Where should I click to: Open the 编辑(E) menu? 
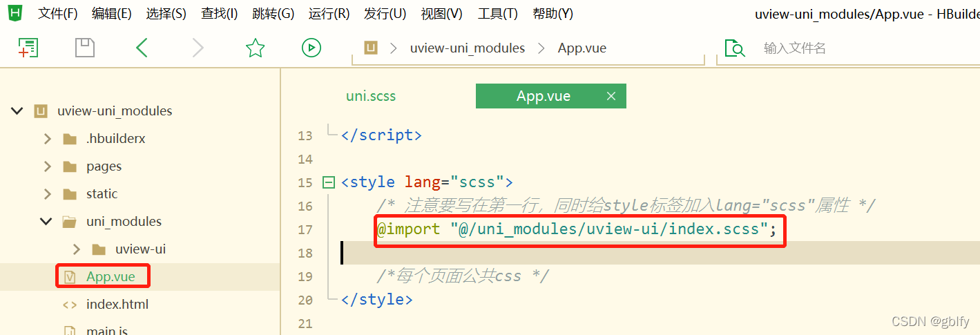coord(111,14)
